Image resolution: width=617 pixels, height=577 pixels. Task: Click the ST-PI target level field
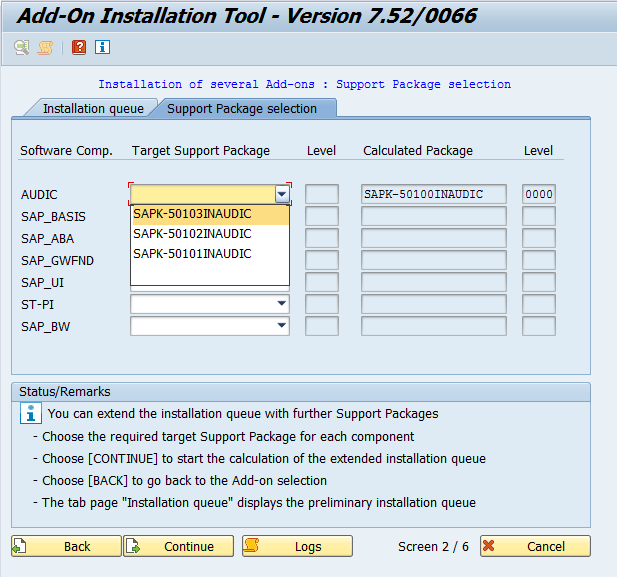pyautogui.click(x=321, y=304)
